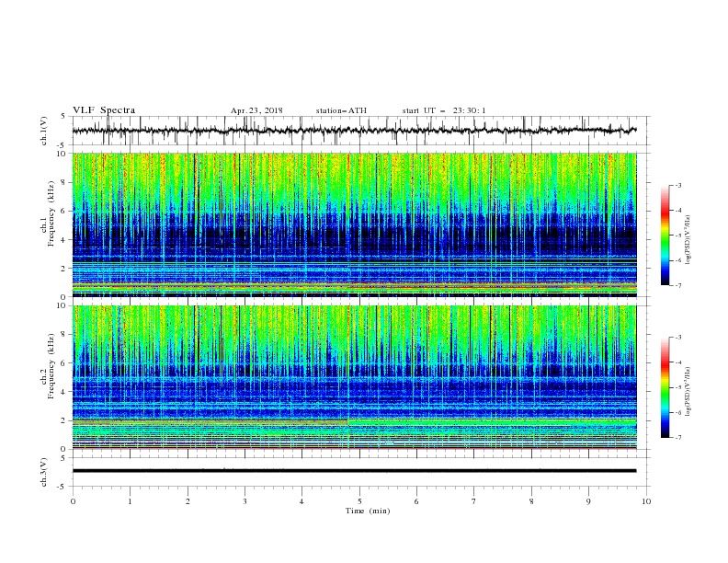Click the "7" tick on the time axis
Image resolution: width=728 pixels, height=563 pixels.
474,501
